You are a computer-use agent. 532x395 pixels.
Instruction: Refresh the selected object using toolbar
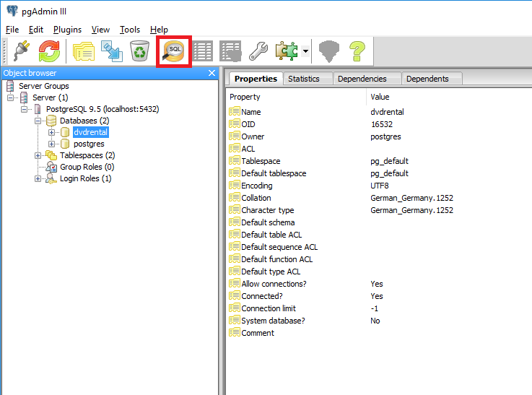[49, 51]
